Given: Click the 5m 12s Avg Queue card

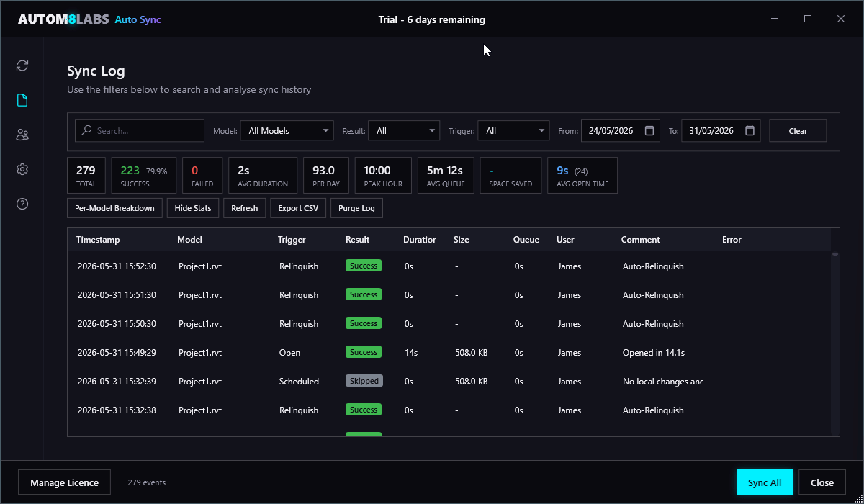Looking at the screenshot, I should click(446, 176).
